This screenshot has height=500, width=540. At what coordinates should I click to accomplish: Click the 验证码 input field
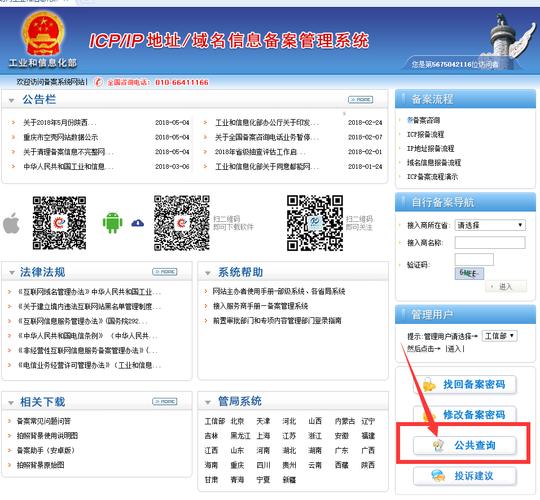tap(474, 259)
